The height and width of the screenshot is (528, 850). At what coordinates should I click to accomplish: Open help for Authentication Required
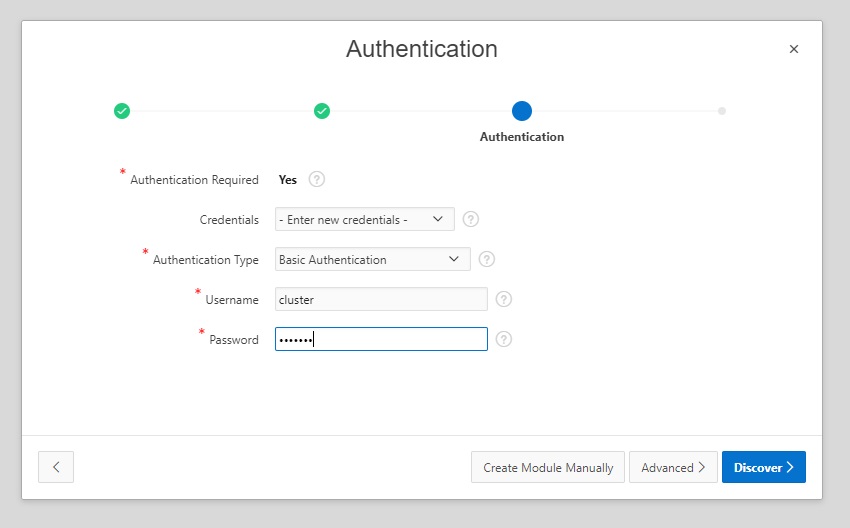[x=317, y=179]
